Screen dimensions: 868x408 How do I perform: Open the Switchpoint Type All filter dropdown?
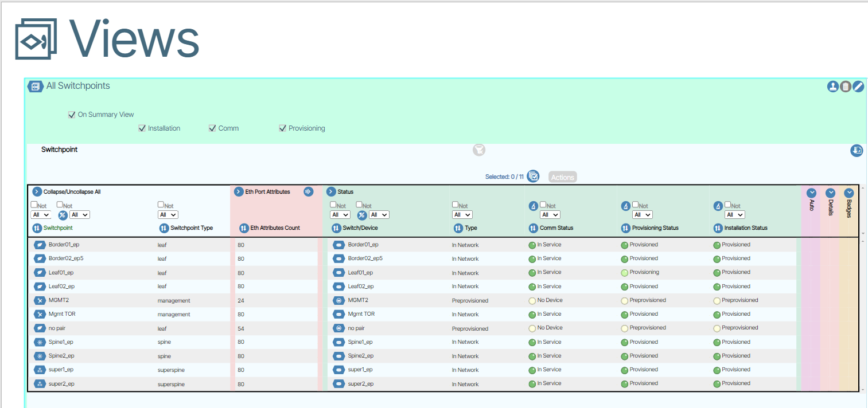168,215
